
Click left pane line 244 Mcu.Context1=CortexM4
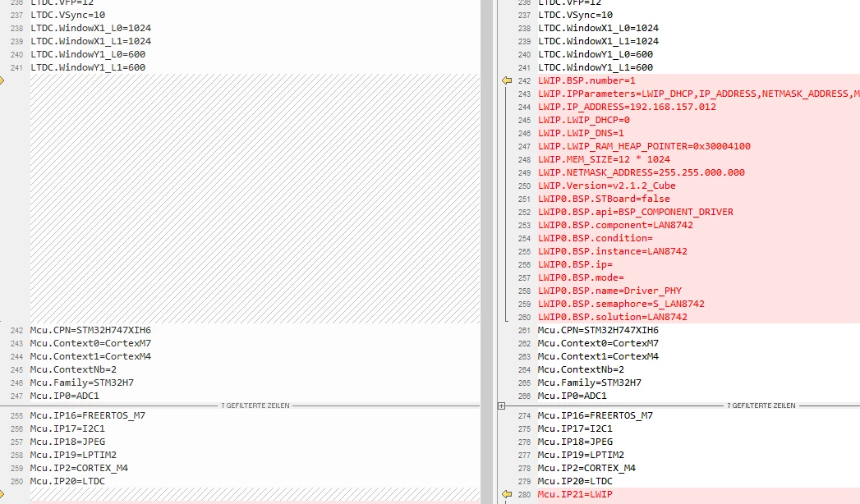(90, 356)
